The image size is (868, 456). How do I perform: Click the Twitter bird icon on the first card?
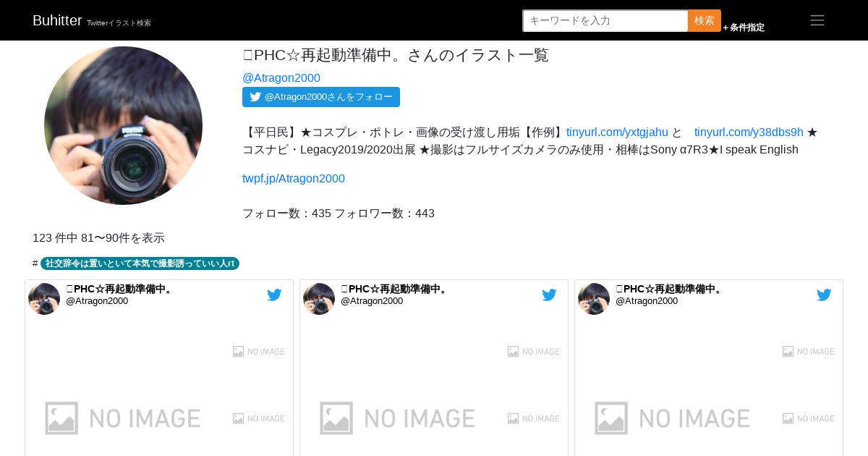pos(274,295)
